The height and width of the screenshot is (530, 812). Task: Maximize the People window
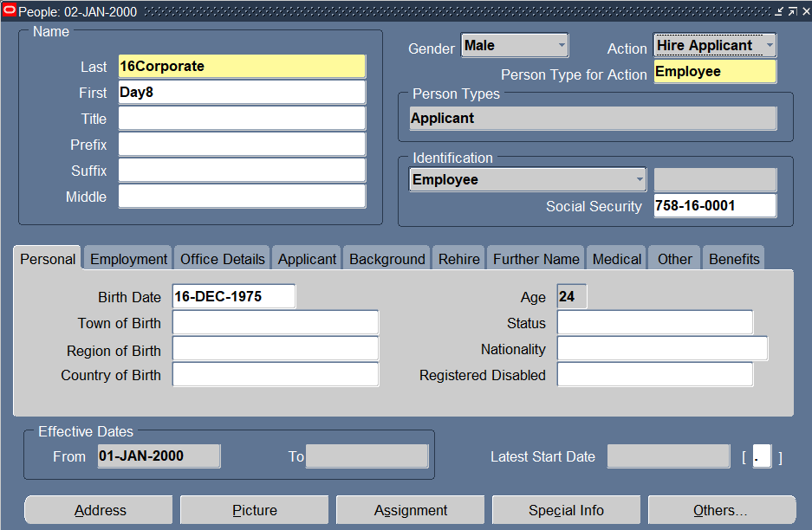click(791, 11)
